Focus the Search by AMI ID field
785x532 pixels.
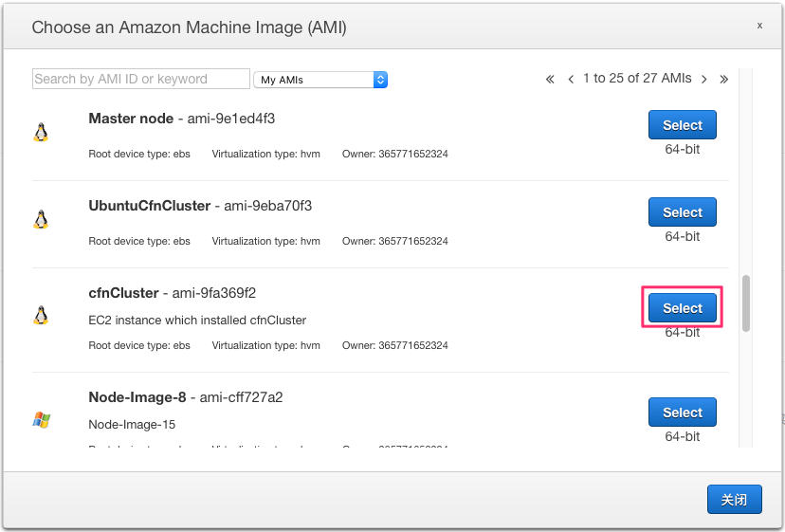pyautogui.click(x=141, y=79)
